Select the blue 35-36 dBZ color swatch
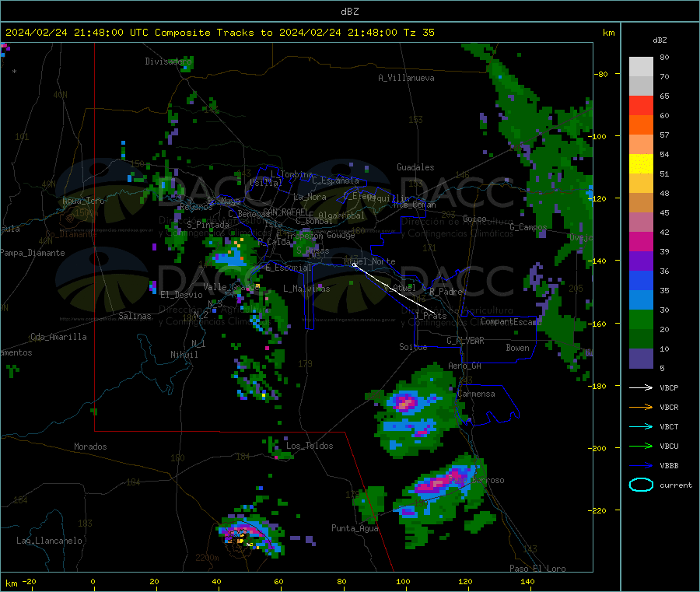The width and height of the screenshot is (700, 592). (x=641, y=280)
